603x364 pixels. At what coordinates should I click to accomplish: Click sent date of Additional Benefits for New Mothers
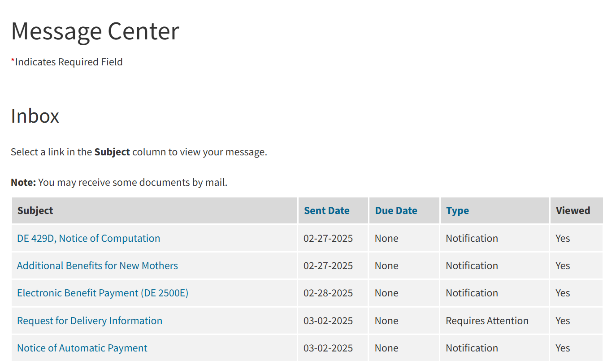tap(328, 266)
